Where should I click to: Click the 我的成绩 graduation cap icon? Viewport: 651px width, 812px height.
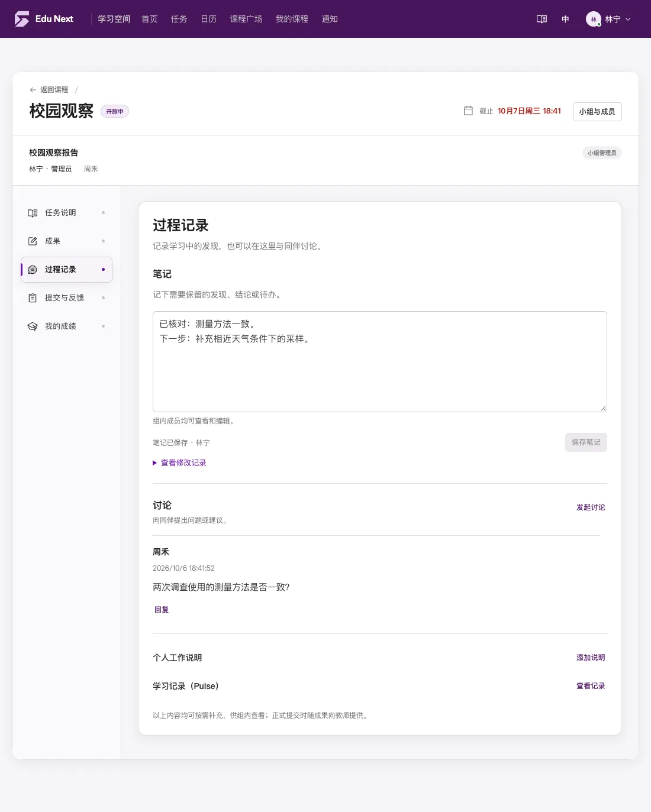coord(33,326)
